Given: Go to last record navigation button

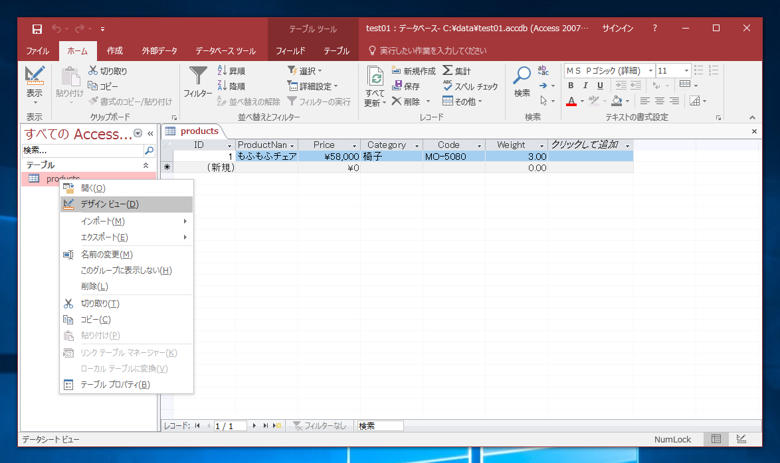Looking at the screenshot, I should (x=266, y=426).
